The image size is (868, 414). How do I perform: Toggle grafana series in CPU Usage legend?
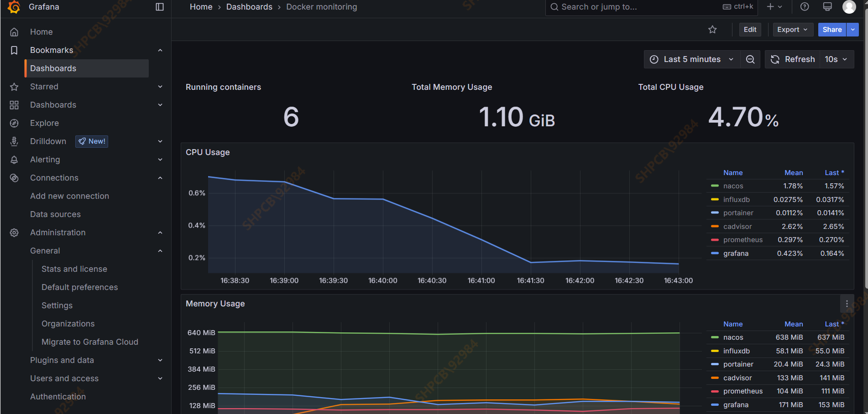click(736, 254)
